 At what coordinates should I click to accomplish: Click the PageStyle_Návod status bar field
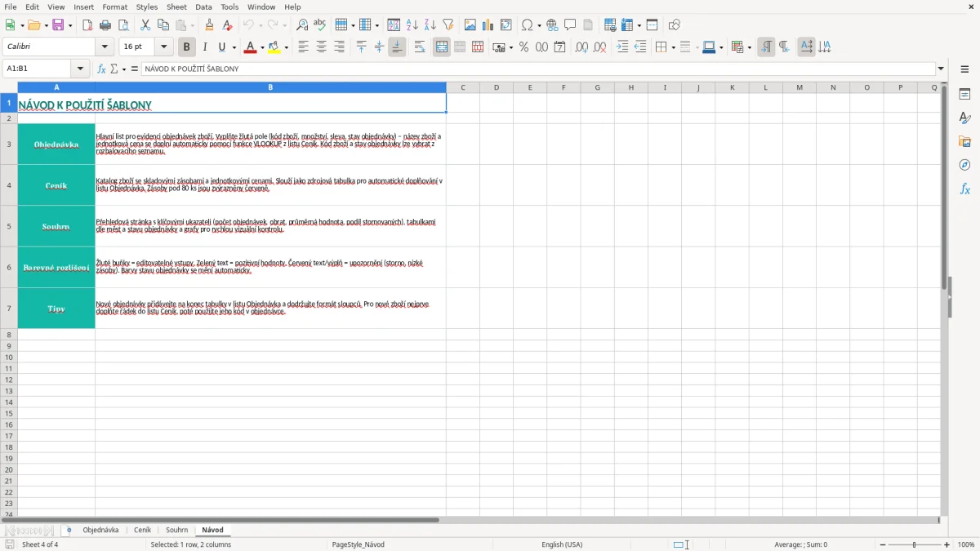coord(358,544)
